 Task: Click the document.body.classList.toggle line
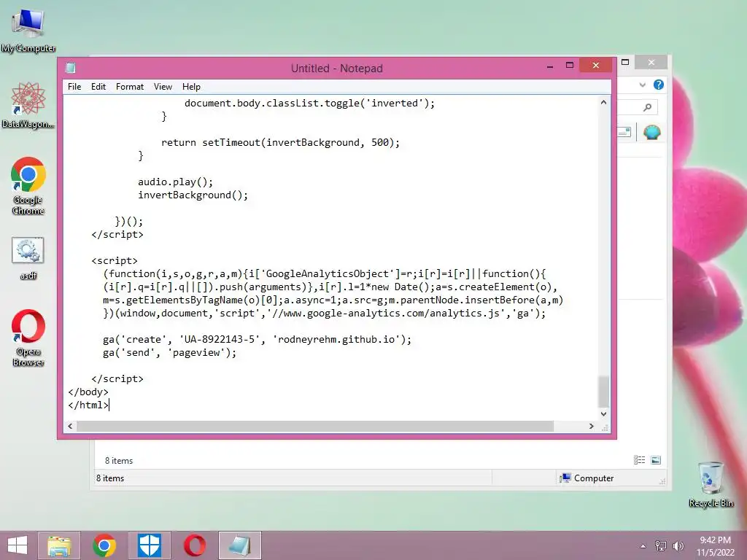(x=309, y=104)
